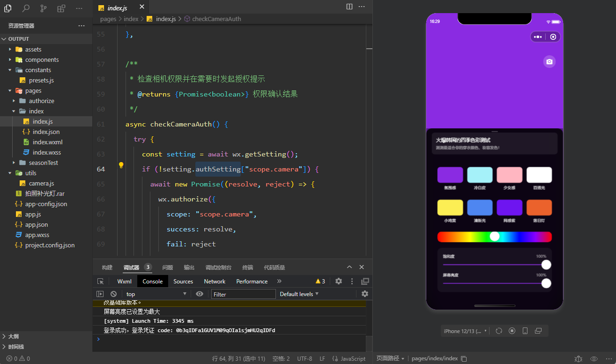The height and width of the screenshot is (364, 616).
Task: Open the activity bar's three-dot overflow menu
Action: pyautogui.click(x=79, y=8)
